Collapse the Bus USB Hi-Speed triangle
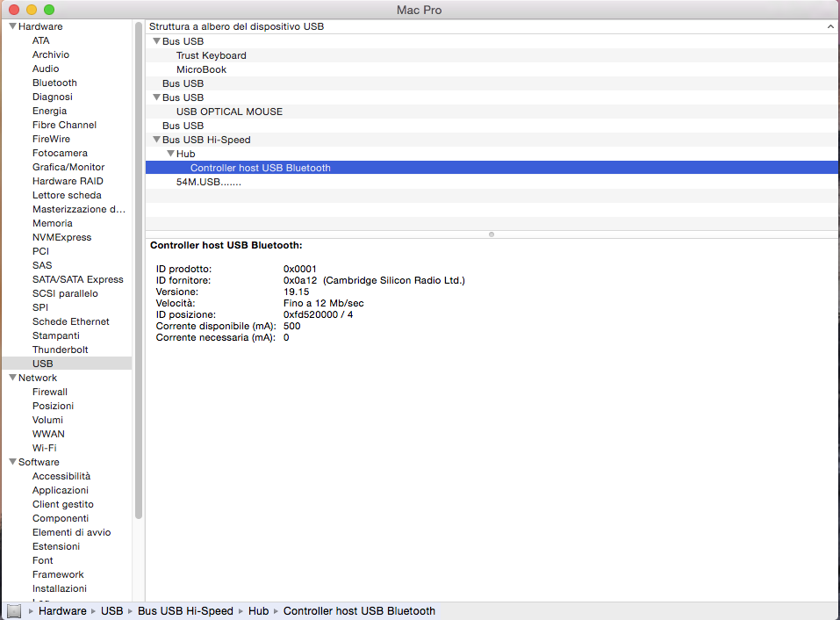Screen dimensions: 840x620 (x=156, y=140)
